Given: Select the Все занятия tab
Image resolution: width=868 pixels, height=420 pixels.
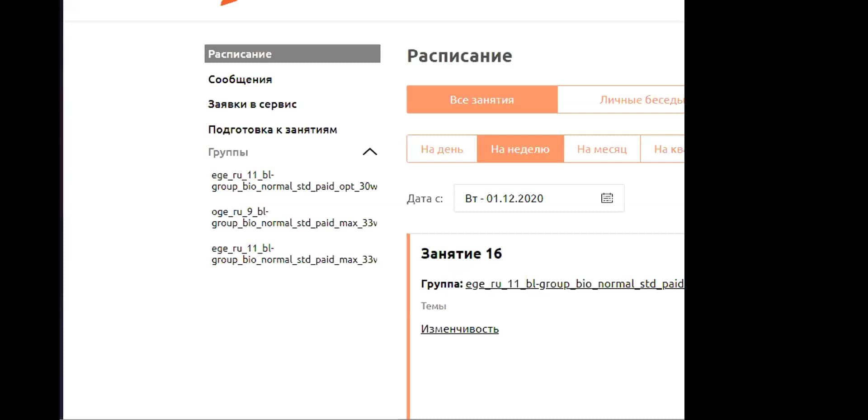Looking at the screenshot, I should pyautogui.click(x=481, y=100).
